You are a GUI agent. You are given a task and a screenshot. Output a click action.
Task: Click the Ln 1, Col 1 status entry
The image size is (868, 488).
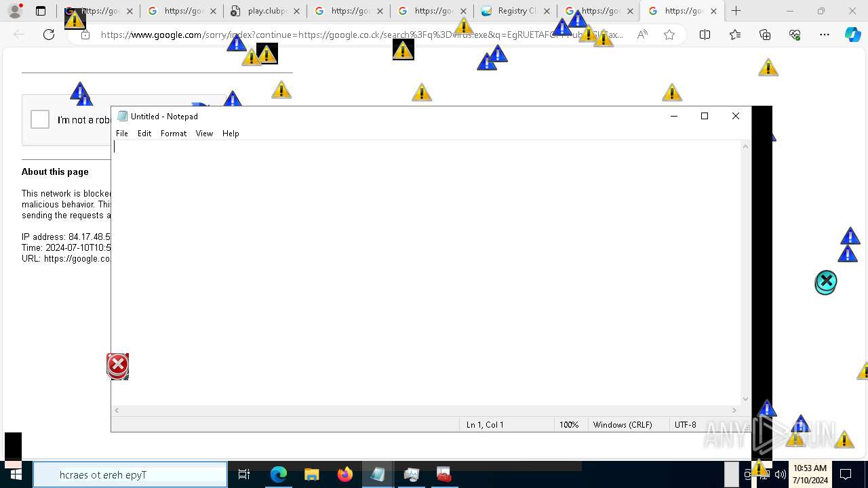click(x=485, y=425)
